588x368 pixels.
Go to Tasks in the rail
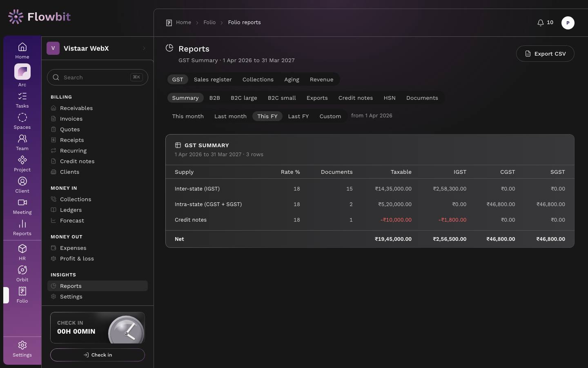(x=22, y=100)
